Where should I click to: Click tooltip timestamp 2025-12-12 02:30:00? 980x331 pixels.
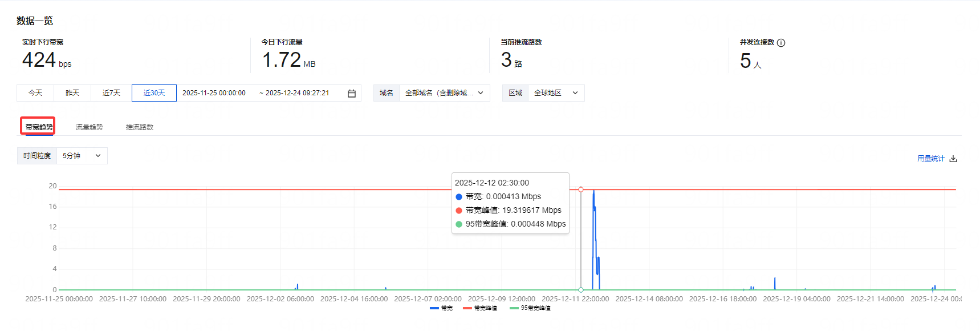pyautogui.click(x=492, y=183)
